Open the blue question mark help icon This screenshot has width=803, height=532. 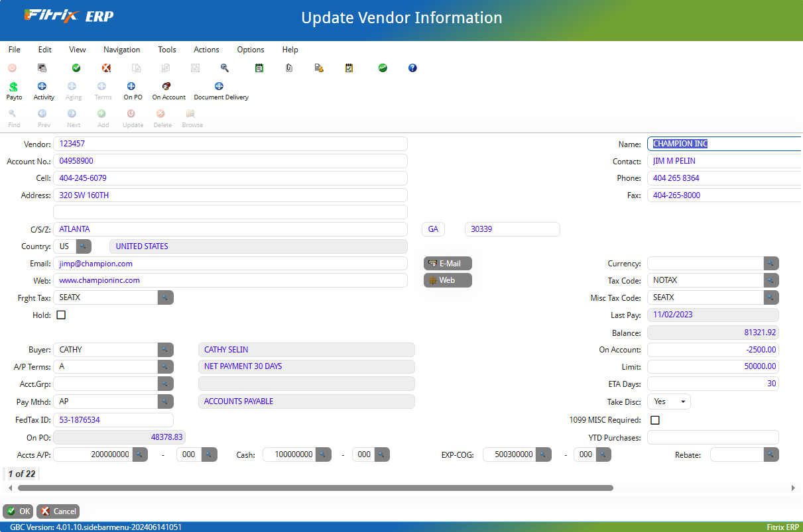(412, 68)
